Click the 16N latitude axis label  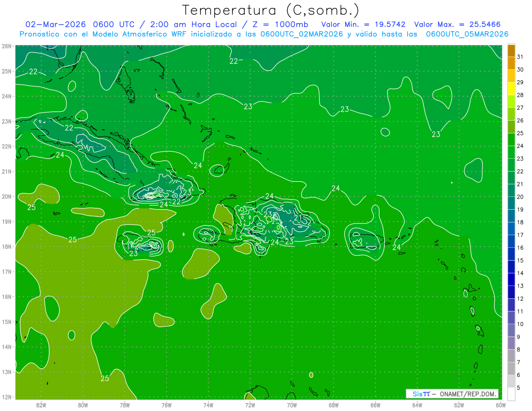click(x=6, y=297)
